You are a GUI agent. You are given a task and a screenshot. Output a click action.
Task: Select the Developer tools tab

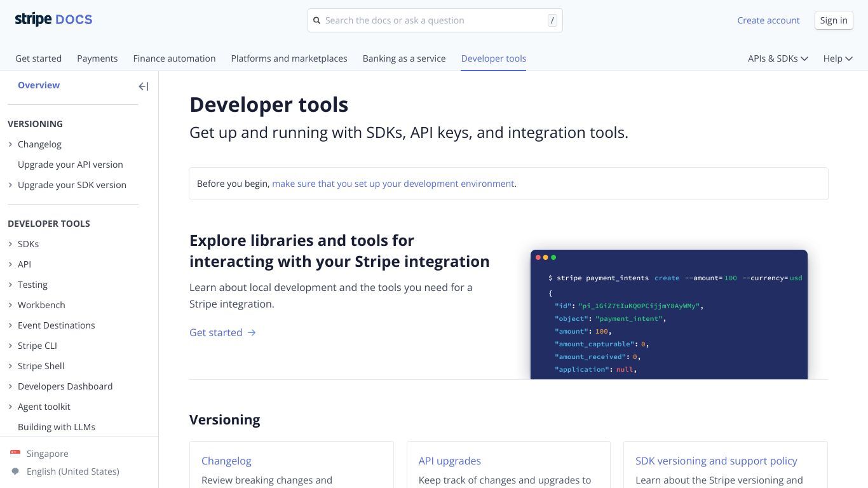pyautogui.click(x=494, y=58)
